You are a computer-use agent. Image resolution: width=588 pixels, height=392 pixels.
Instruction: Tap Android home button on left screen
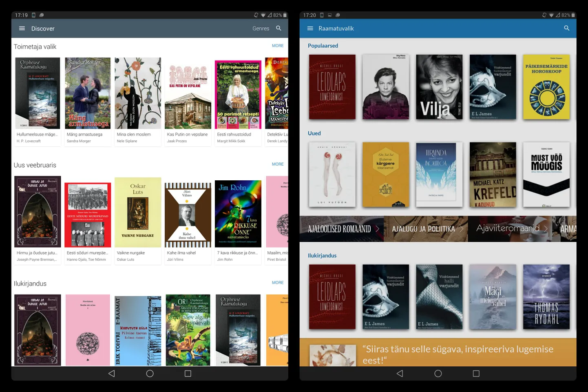tap(150, 373)
